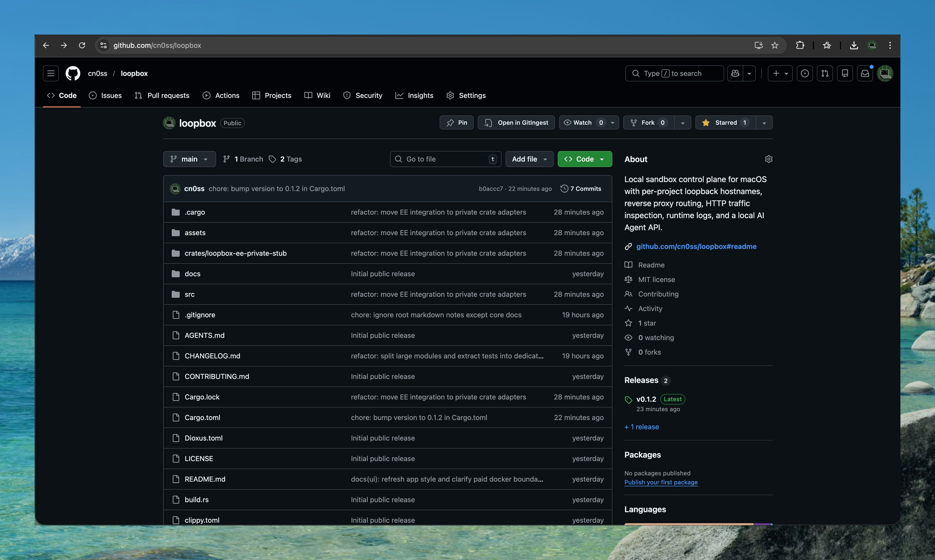
Task: Open the Add file dropdown
Action: point(529,159)
